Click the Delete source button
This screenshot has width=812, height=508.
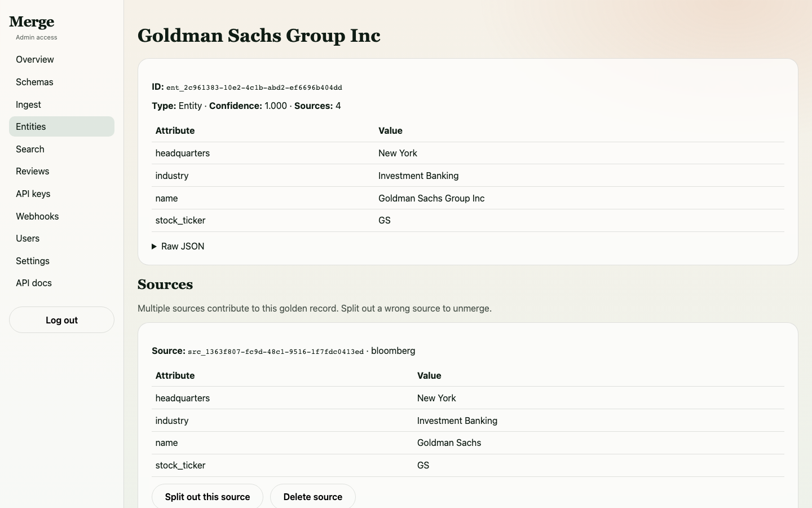click(x=313, y=497)
